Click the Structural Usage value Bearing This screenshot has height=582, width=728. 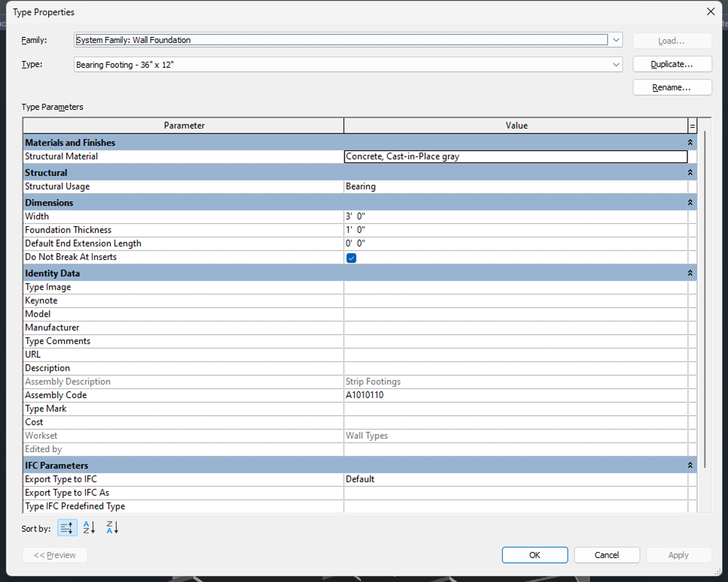pos(515,187)
